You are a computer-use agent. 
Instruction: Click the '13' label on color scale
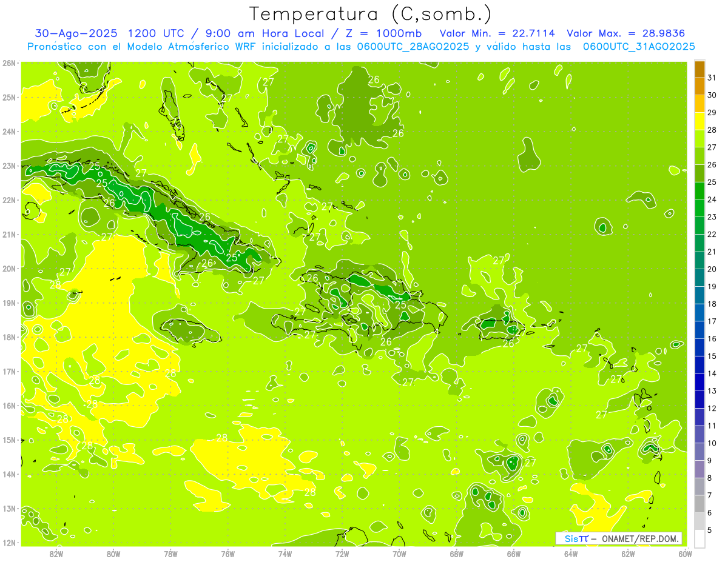(x=712, y=391)
